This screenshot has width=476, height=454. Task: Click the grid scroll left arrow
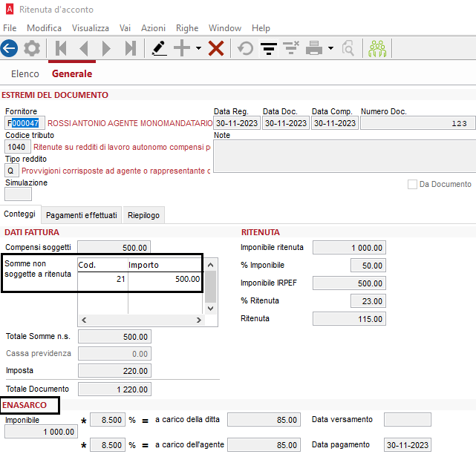tap(84, 320)
